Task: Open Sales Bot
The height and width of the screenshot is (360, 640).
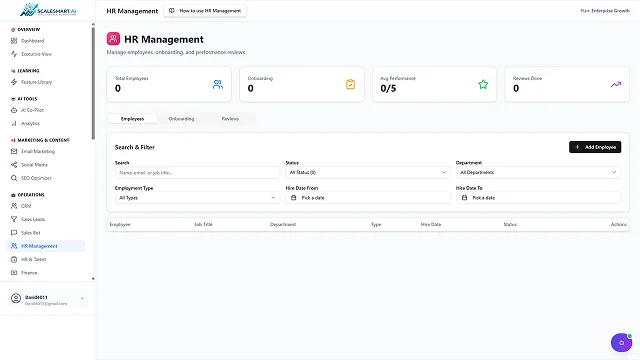Action: pyautogui.click(x=45, y=233)
